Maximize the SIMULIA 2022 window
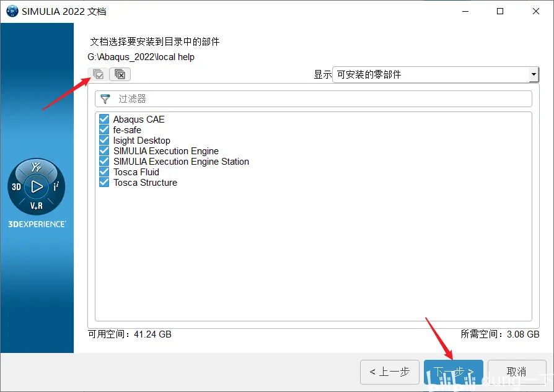Image resolution: width=554 pixels, height=392 pixels. coord(500,11)
